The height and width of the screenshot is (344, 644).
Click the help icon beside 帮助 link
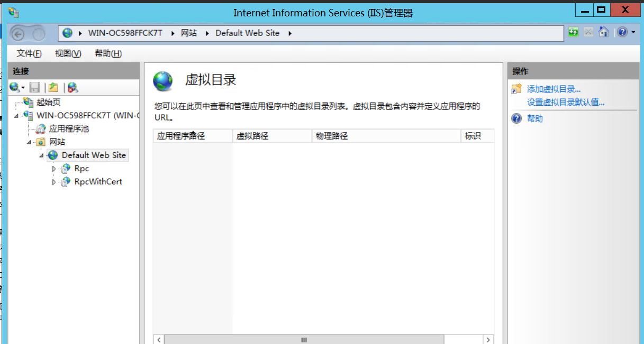coord(516,119)
